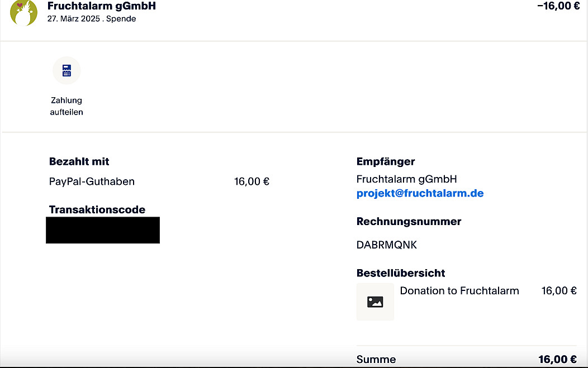
Task: Click the Fruchtalarm gGmbH header title
Action: coord(102,6)
